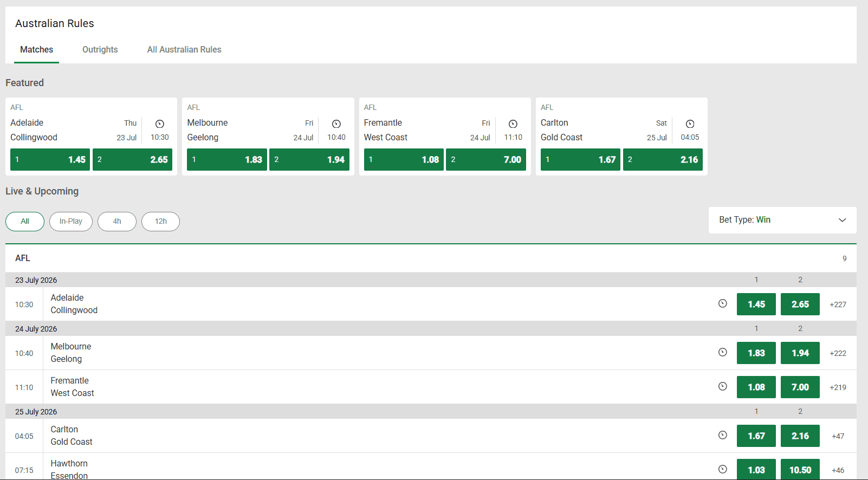Open Hawthorn v Essendon match in list

(69, 469)
